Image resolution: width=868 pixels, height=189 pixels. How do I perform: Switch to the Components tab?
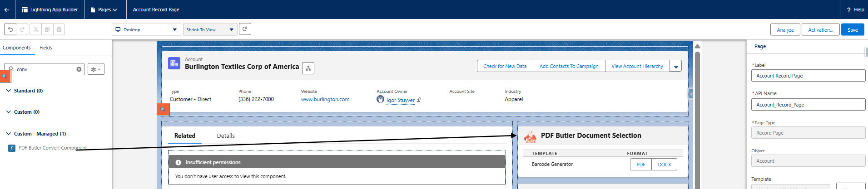(17, 48)
